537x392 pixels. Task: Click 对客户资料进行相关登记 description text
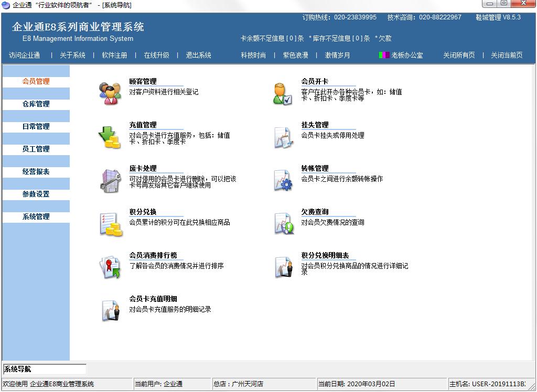tap(164, 92)
